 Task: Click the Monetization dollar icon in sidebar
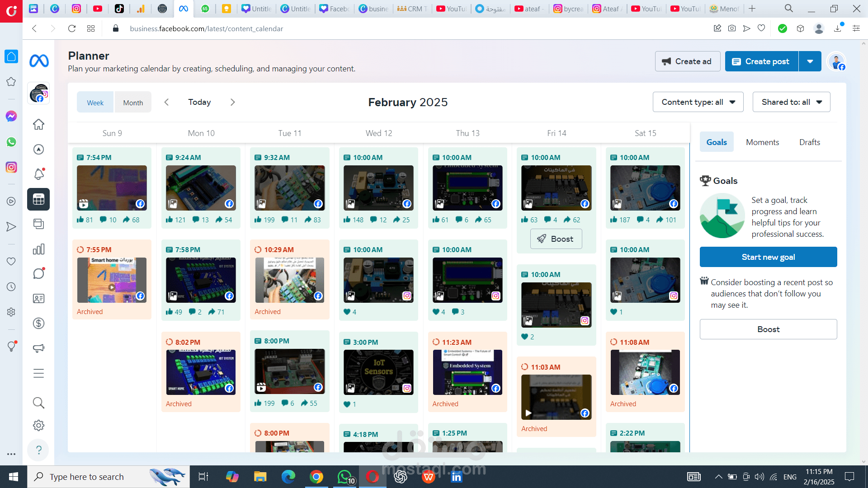[x=38, y=323]
